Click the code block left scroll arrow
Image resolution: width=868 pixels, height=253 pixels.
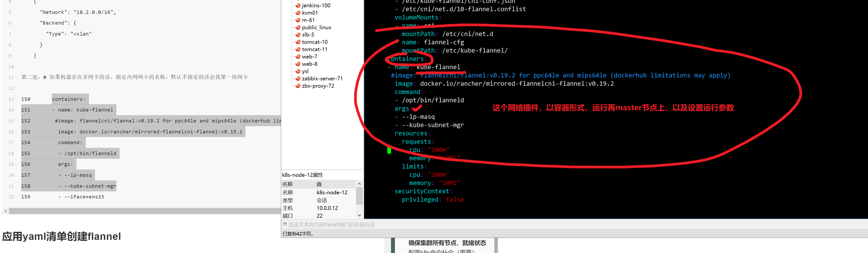pos(5,211)
